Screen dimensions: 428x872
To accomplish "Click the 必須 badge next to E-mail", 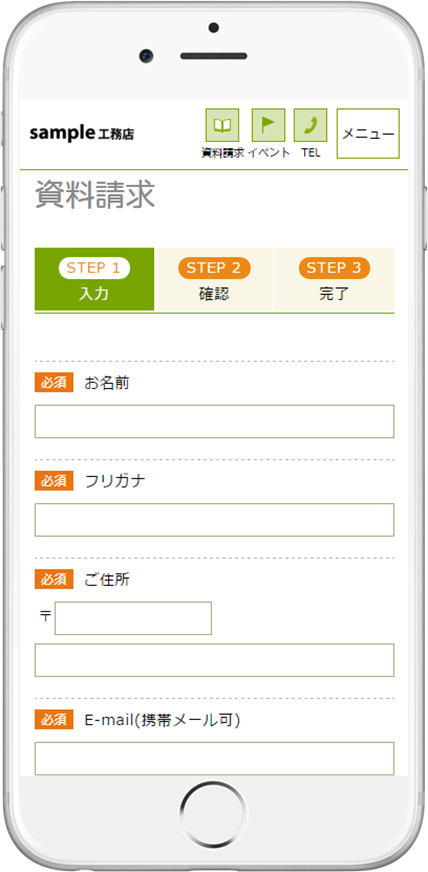I will tap(54, 720).
